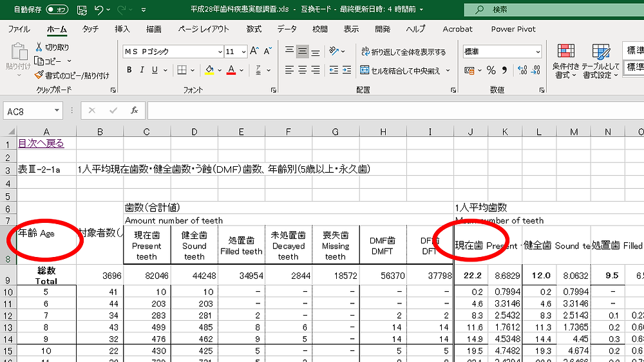Click the top align icon

tap(289, 51)
